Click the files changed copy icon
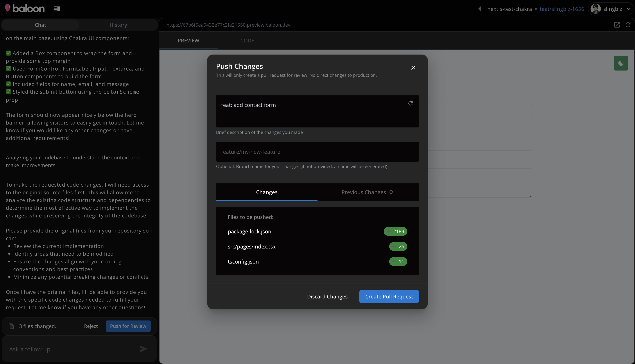 click(11, 326)
